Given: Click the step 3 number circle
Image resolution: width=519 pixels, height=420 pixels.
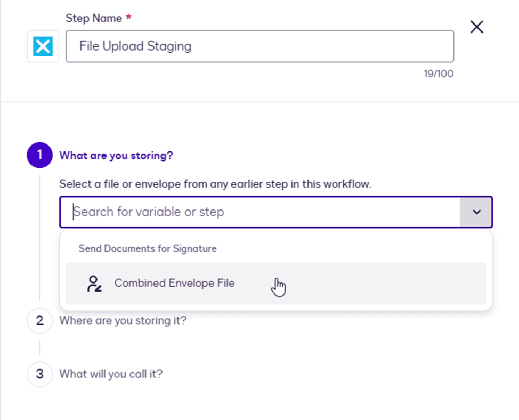Looking at the screenshot, I should 39,374.
